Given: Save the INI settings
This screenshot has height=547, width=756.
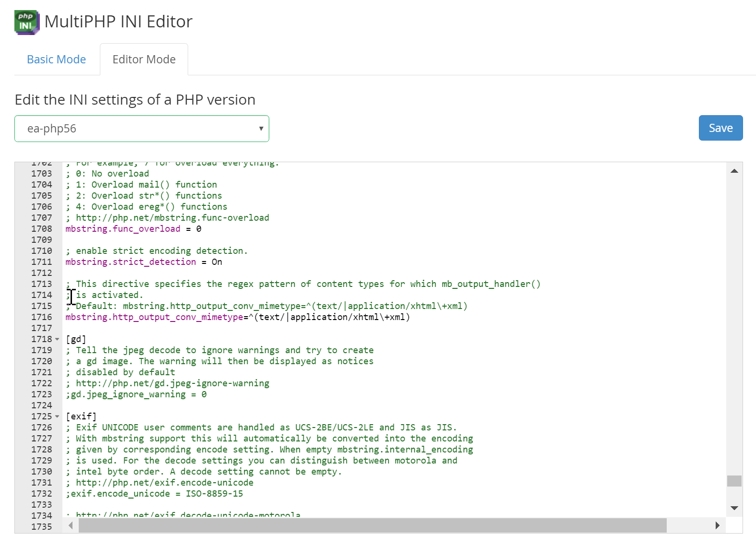Looking at the screenshot, I should pos(720,128).
